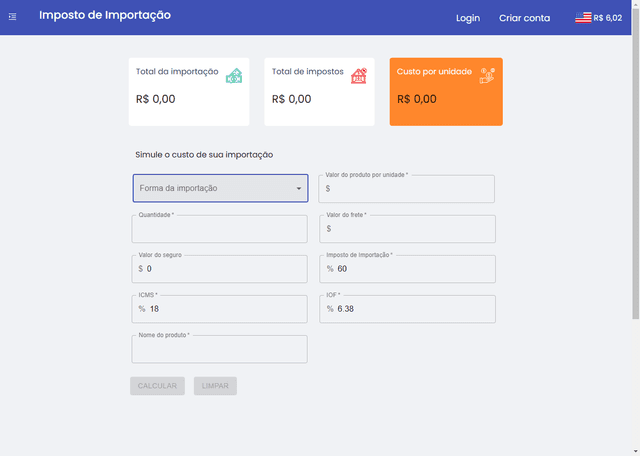The height and width of the screenshot is (456, 640).
Task: Click the Simule o custo de sua importação heading
Action: tap(204, 155)
